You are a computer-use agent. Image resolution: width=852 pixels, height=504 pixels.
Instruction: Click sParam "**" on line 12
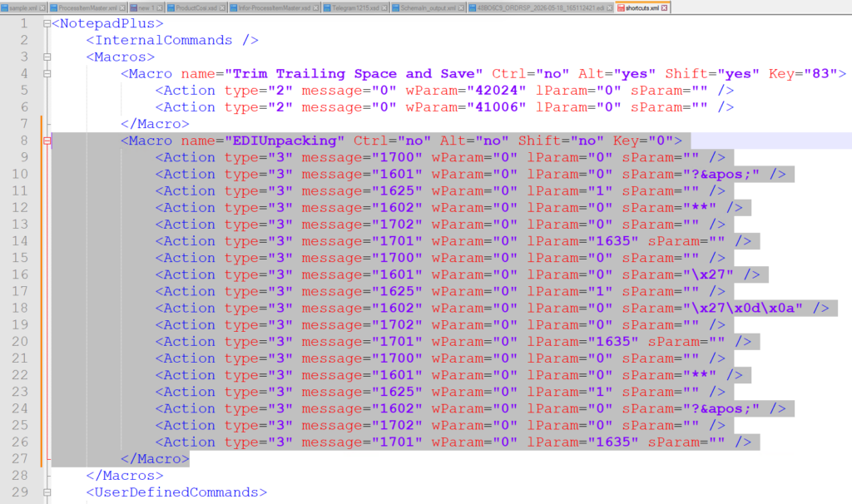pos(700,207)
